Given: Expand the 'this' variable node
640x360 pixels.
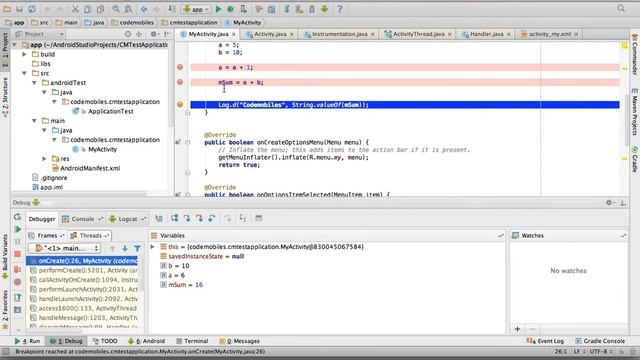Looking at the screenshot, I should 153,247.
